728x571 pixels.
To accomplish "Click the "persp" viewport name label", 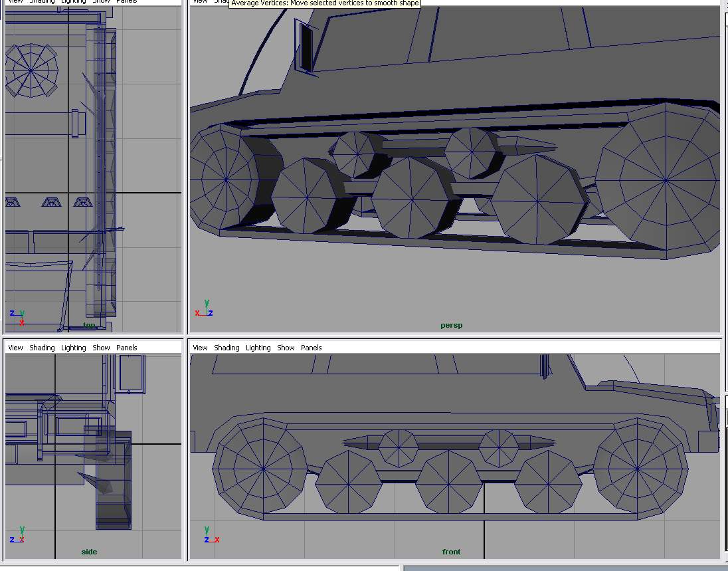I will point(451,326).
